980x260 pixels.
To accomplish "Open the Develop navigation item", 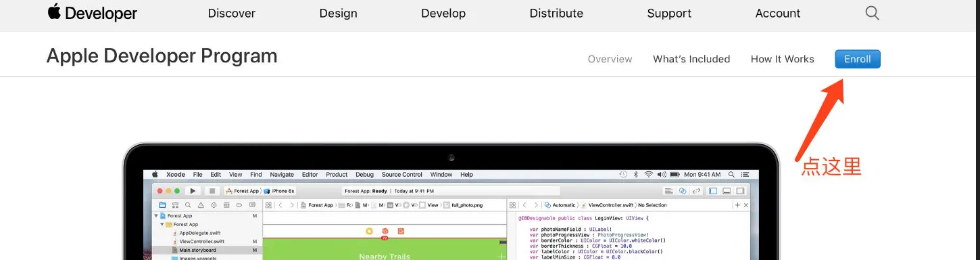I will [x=443, y=13].
